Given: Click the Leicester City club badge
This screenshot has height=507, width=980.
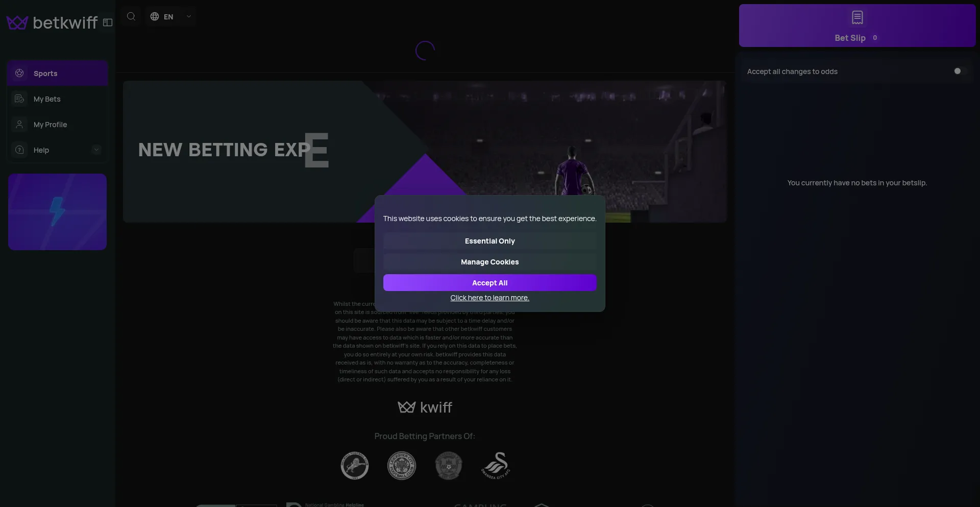Looking at the screenshot, I should click(x=402, y=466).
